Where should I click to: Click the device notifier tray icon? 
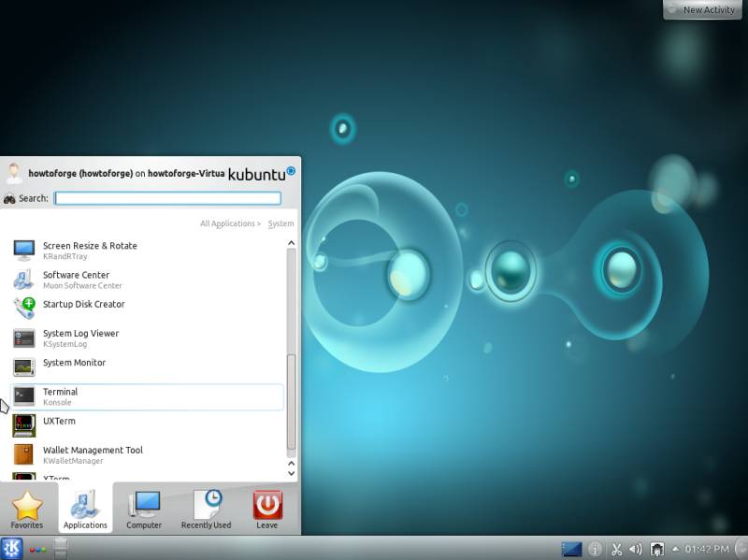coord(657,550)
